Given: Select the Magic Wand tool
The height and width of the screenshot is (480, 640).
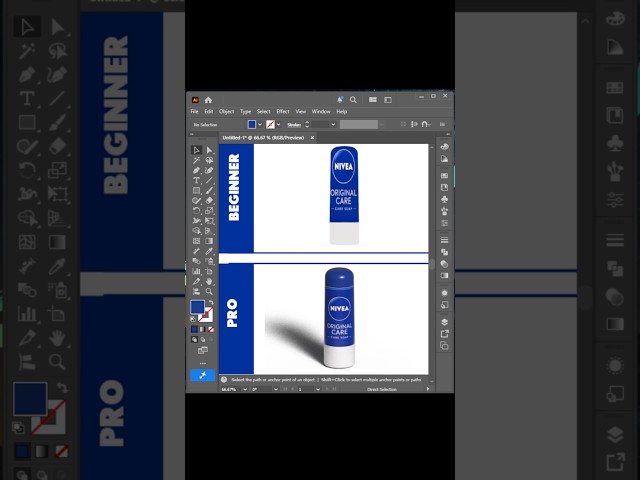Looking at the screenshot, I should coord(196,160).
